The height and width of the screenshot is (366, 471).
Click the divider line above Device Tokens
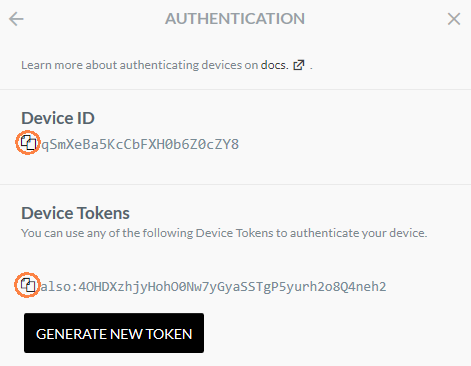click(x=235, y=184)
